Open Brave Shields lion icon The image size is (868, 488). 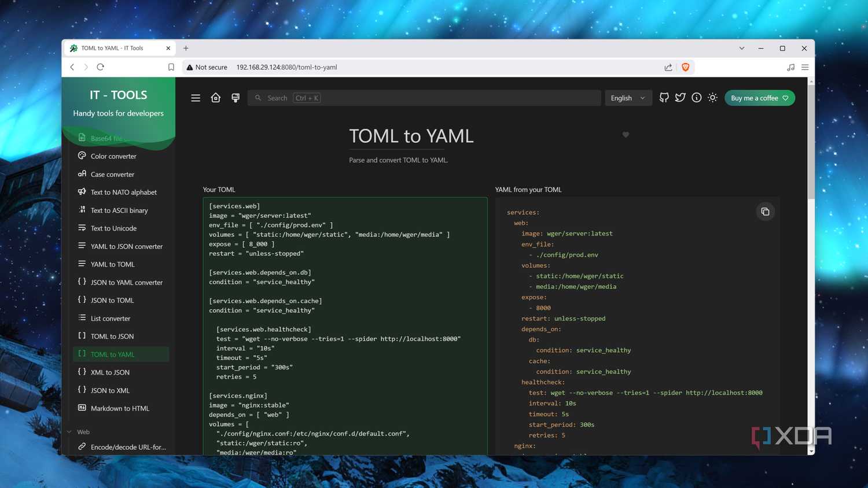pos(686,67)
